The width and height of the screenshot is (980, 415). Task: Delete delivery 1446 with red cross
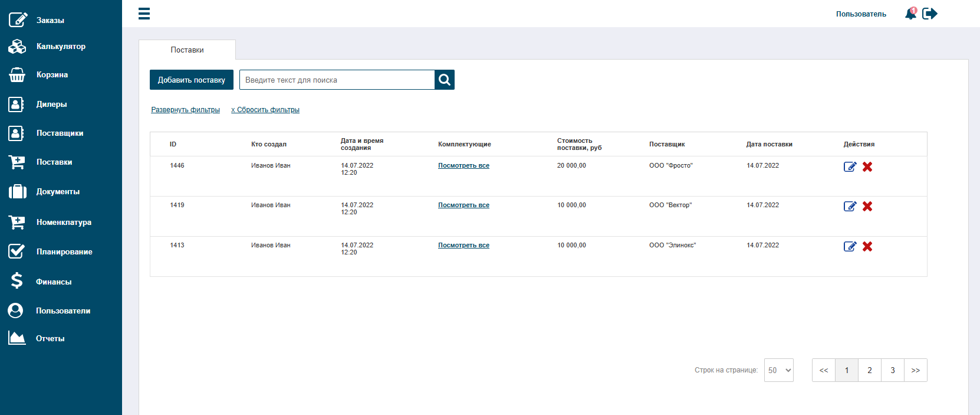pyautogui.click(x=867, y=166)
